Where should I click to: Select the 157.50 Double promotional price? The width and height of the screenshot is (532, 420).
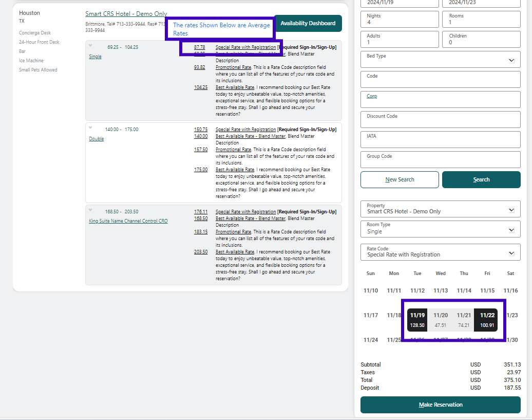[x=201, y=150]
